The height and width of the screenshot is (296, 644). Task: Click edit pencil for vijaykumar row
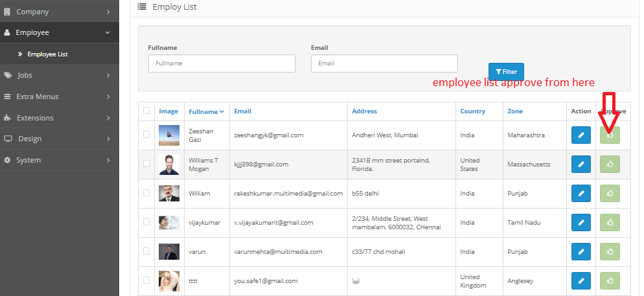(x=581, y=222)
